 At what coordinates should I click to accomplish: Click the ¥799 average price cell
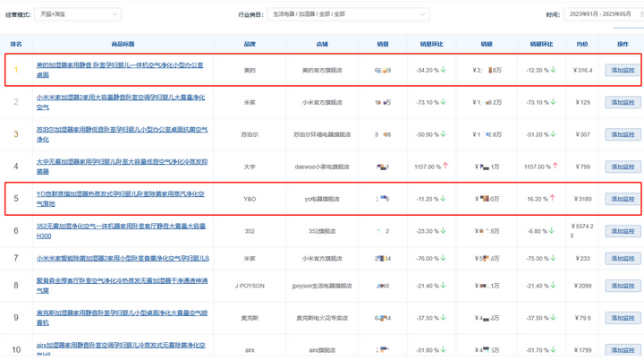pos(582,167)
